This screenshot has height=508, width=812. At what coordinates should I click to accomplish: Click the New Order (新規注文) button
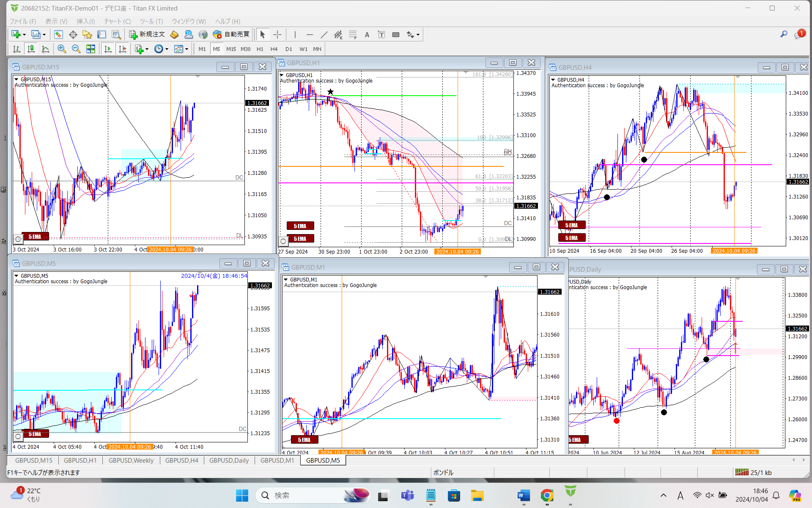tap(147, 34)
